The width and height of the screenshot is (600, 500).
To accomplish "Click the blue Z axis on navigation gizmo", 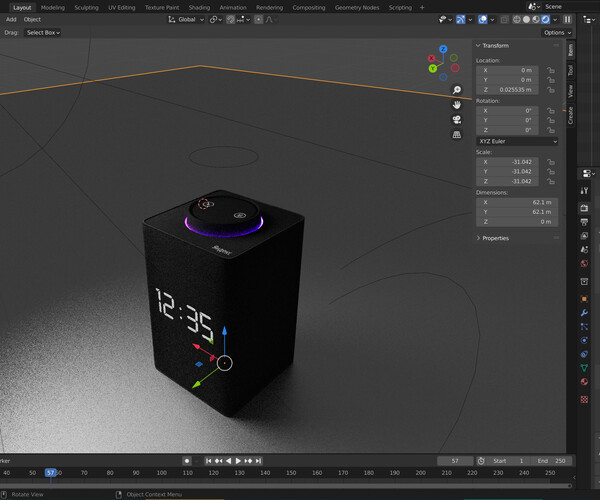I will click(443, 49).
